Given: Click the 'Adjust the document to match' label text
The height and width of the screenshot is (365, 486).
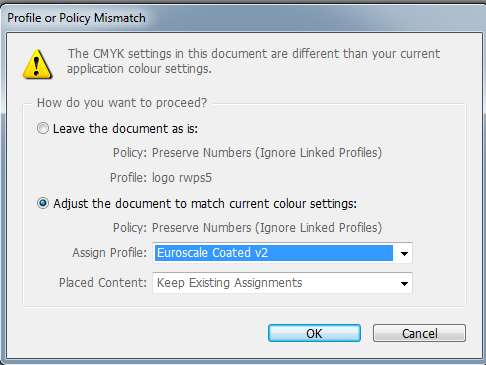Looking at the screenshot, I should tap(205, 204).
